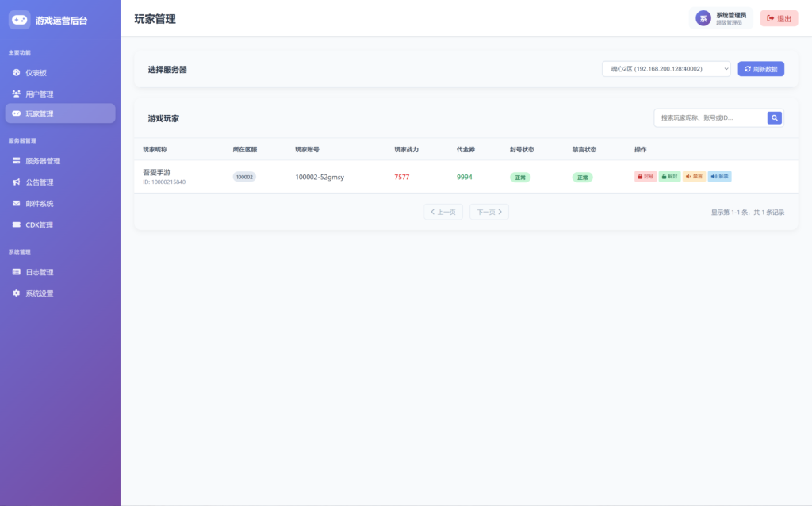Click the 公告管理 megaphone icon
This screenshot has width=812, height=506.
(17, 182)
